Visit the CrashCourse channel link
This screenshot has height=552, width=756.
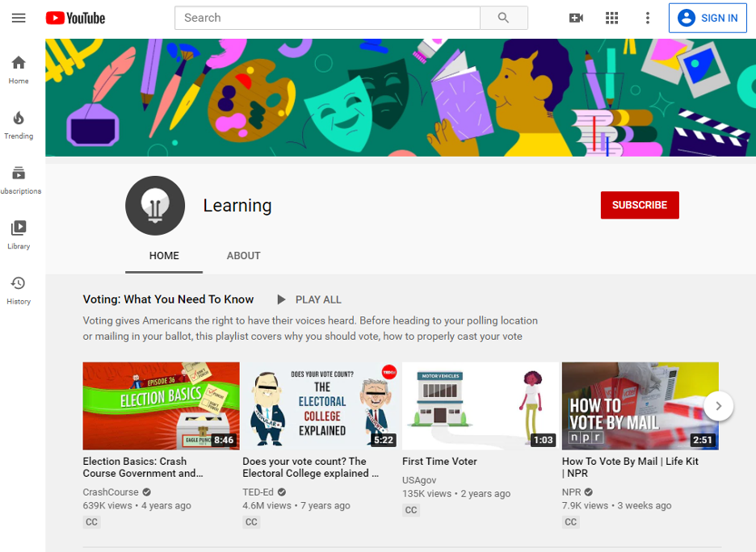pyautogui.click(x=111, y=491)
